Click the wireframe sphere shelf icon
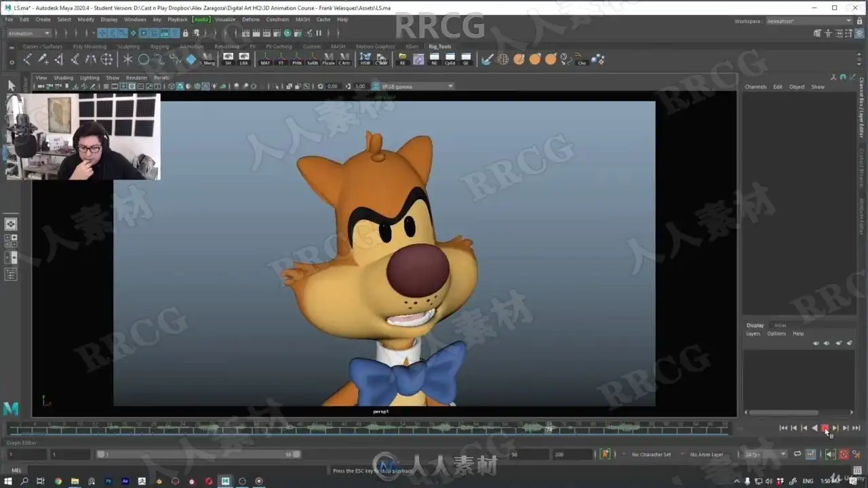Viewport: 868px width, 488px height. pos(503,60)
